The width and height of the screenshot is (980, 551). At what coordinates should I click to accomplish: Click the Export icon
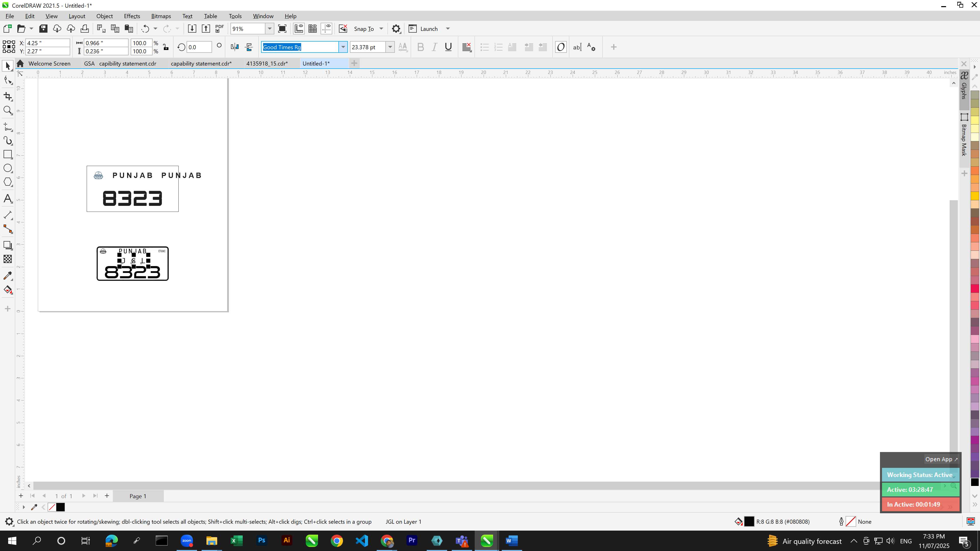(206, 29)
